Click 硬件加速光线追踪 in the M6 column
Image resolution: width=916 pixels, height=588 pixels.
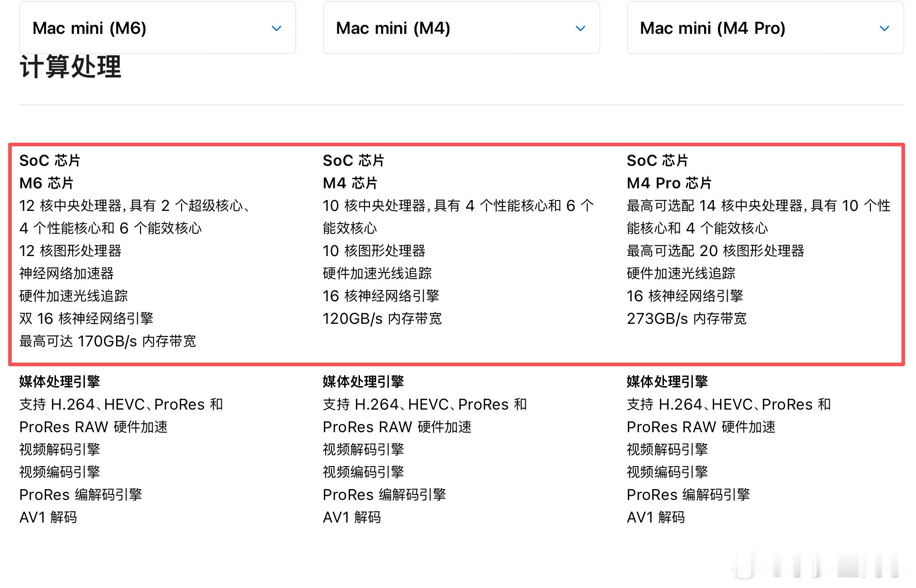74,296
